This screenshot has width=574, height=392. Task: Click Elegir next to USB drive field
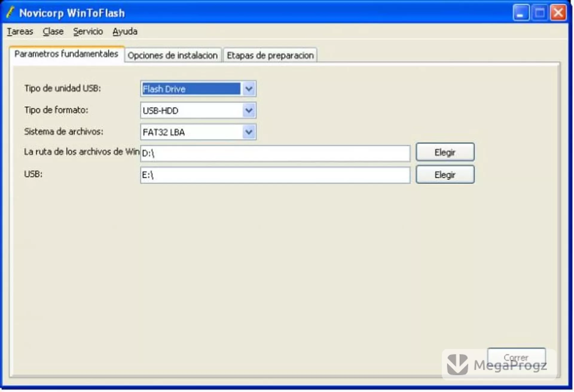pyautogui.click(x=445, y=174)
